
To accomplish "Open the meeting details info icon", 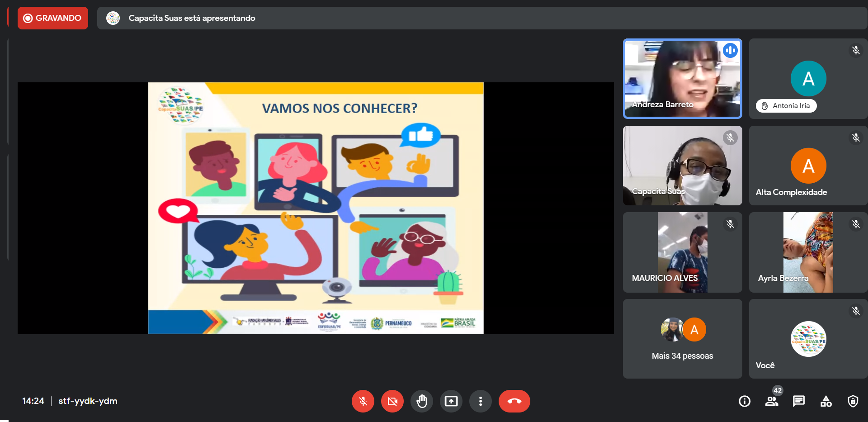I will point(744,401).
